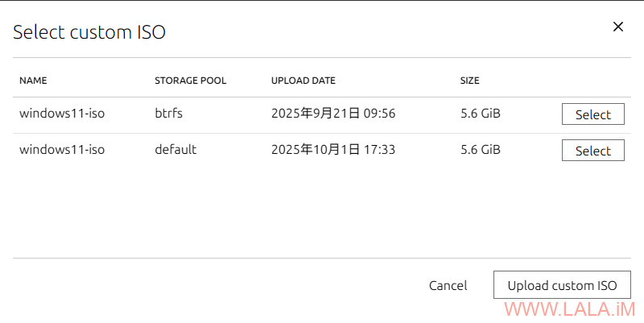Click the Cancel button
The height and width of the screenshot is (323, 644).
tap(448, 285)
